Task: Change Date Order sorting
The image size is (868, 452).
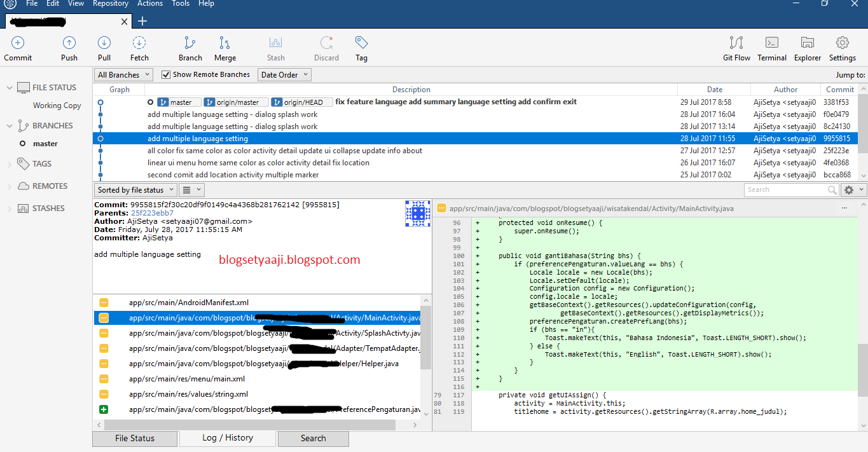Action: pos(284,74)
